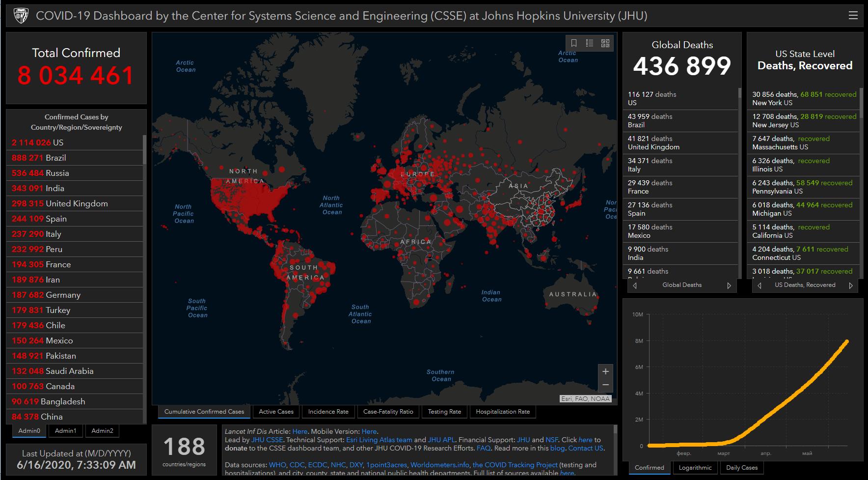868x480 pixels.
Task: Select Connecticut US deaths row
Action: (x=804, y=254)
